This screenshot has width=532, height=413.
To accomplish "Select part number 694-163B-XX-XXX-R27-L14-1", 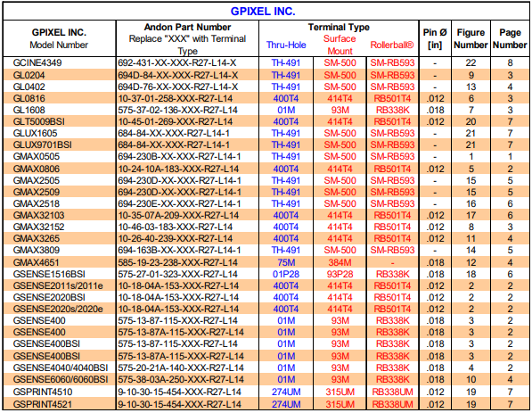I will 179,251.
